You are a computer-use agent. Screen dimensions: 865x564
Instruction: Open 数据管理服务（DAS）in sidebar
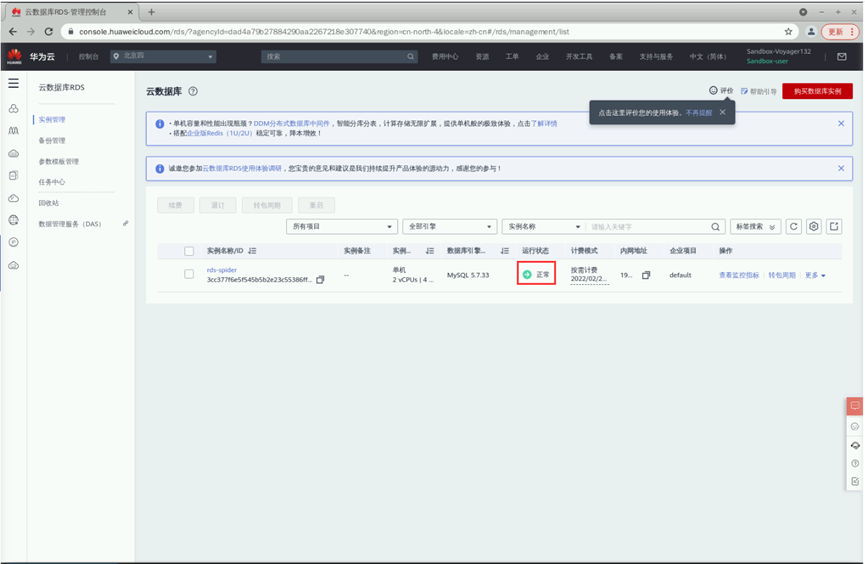coord(70,224)
